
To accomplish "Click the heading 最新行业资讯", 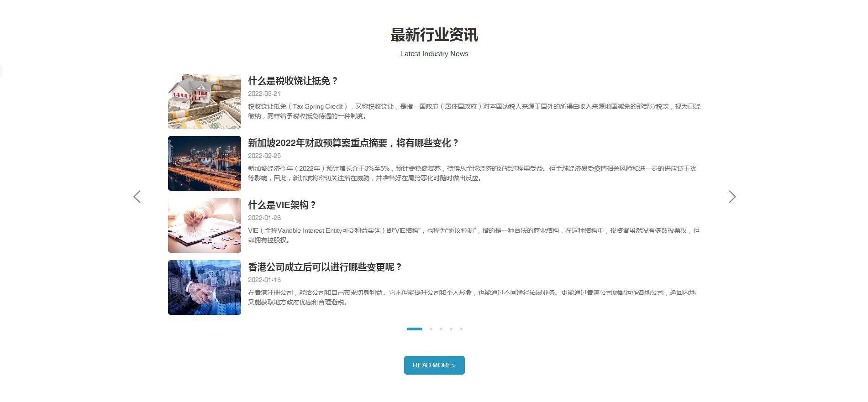I will click(x=434, y=35).
